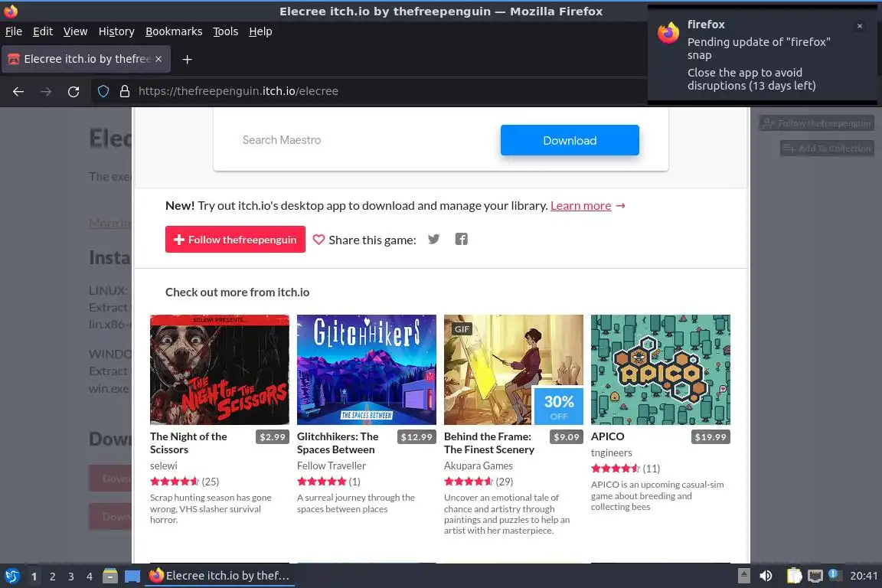Open Behind the Frame: The Finest Scenery link
The image size is (882, 588).
pyautogui.click(x=488, y=443)
